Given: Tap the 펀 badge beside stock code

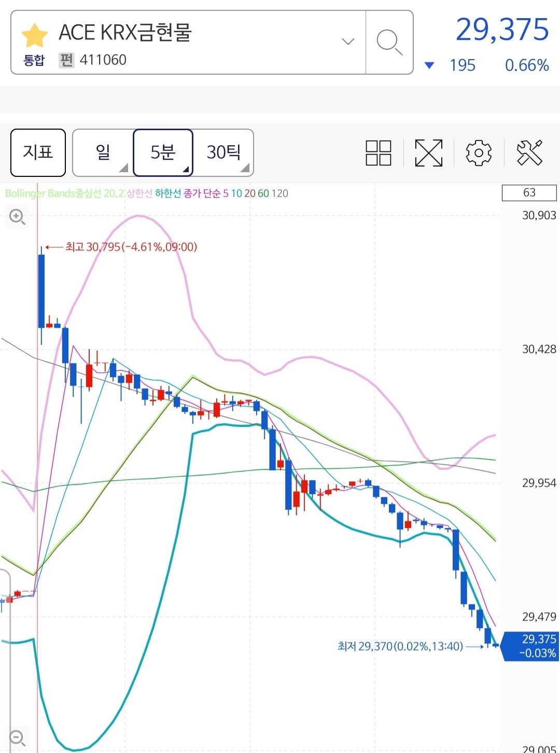Looking at the screenshot, I should coord(66,60).
